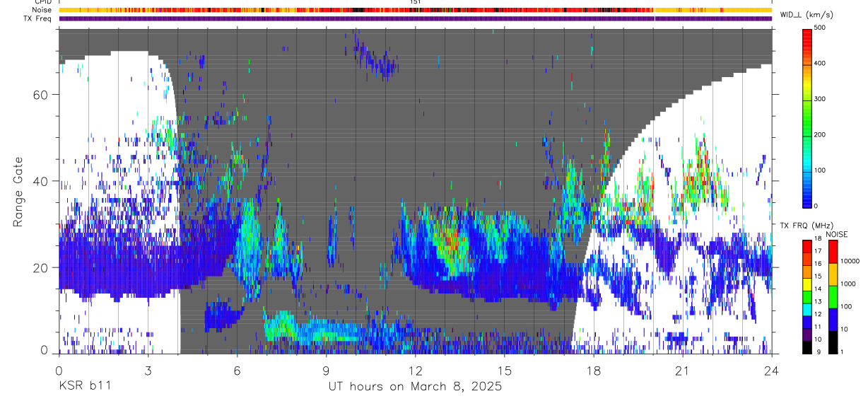Click the 'UT hours on March 8, 2025' title
The height and width of the screenshot is (401, 868).
[x=415, y=386]
